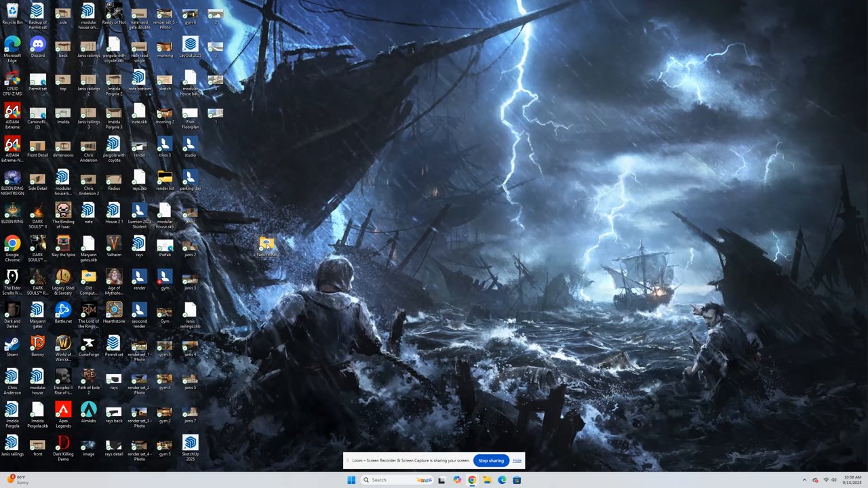Select the CurseForge desktop icon
The width and height of the screenshot is (868, 488).
pyautogui.click(x=88, y=346)
